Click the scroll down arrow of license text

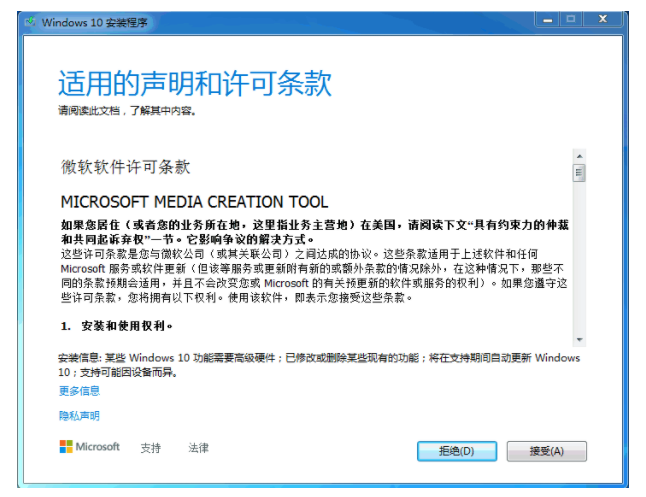(x=578, y=338)
